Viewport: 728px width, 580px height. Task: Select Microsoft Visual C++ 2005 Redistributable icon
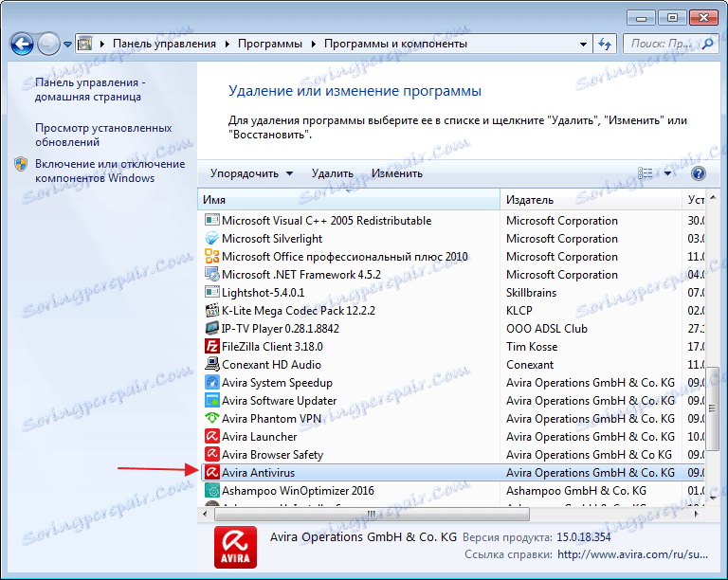[211, 220]
